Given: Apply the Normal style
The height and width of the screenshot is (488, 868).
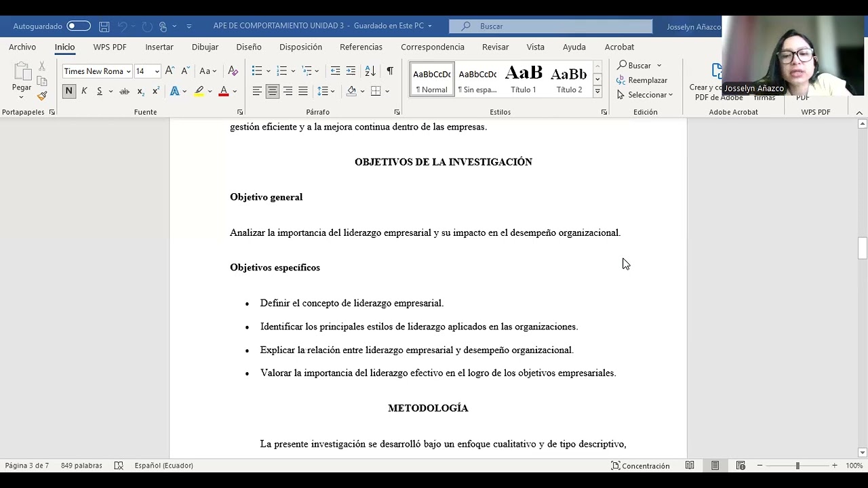Looking at the screenshot, I should [432, 79].
